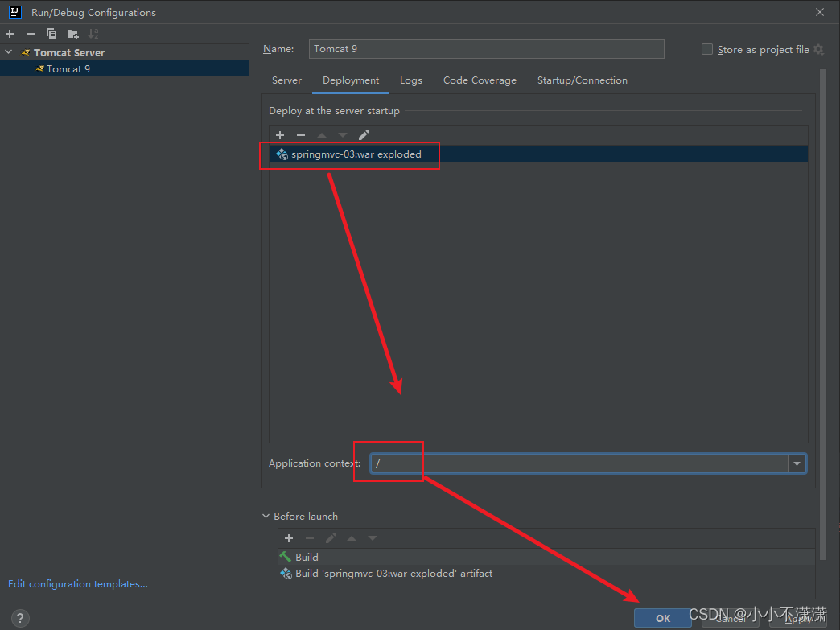Move deployment artifact up

coord(322,135)
